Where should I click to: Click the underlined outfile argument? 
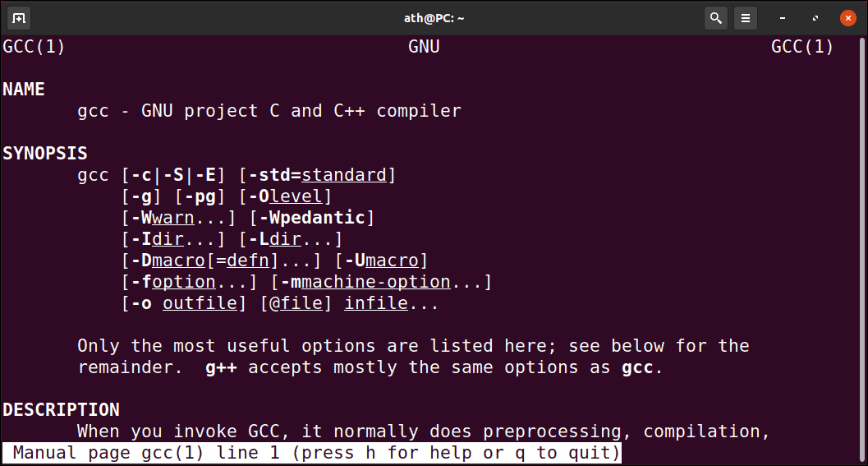click(x=200, y=303)
